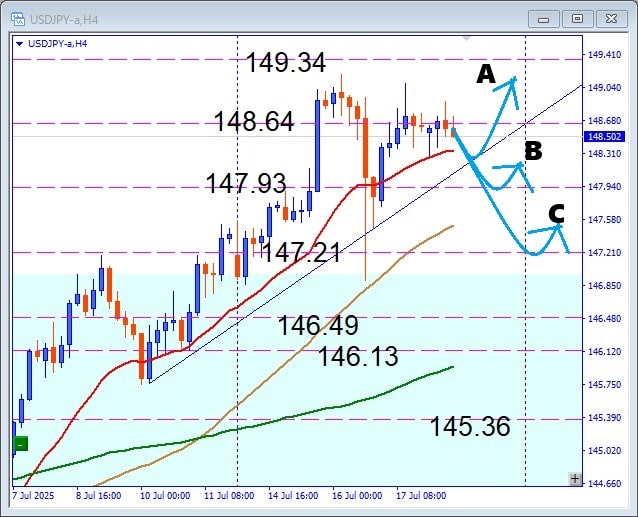Maximize the USDJPY-a,H4 chart window
Screen dimensions: 638x517
(x=577, y=19)
